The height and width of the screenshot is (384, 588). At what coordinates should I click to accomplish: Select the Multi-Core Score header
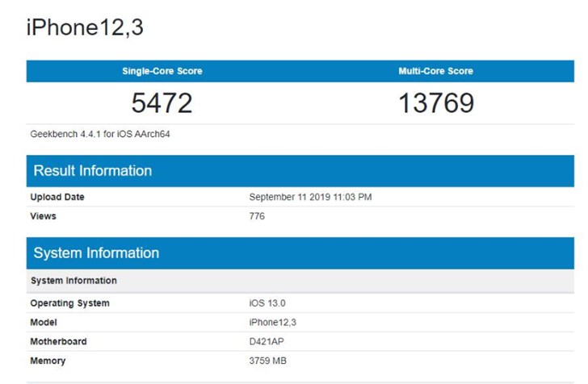point(435,71)
